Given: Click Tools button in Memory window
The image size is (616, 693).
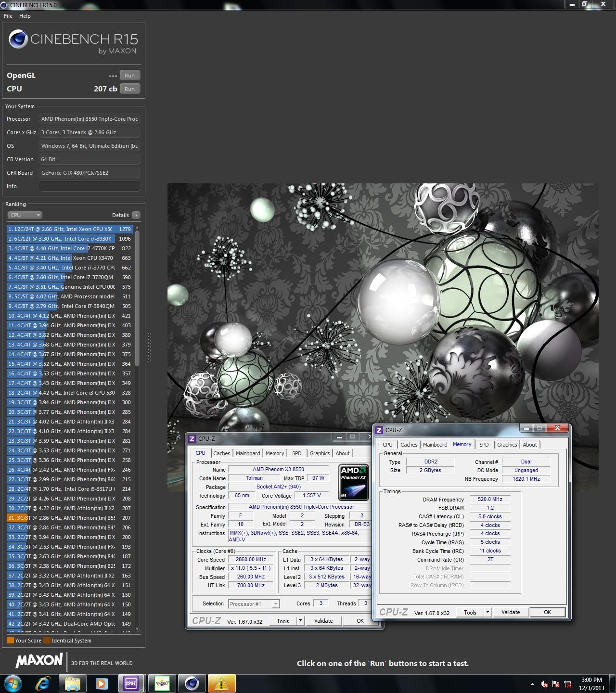Looking at the screenshot, I should (x=470, y=612).
